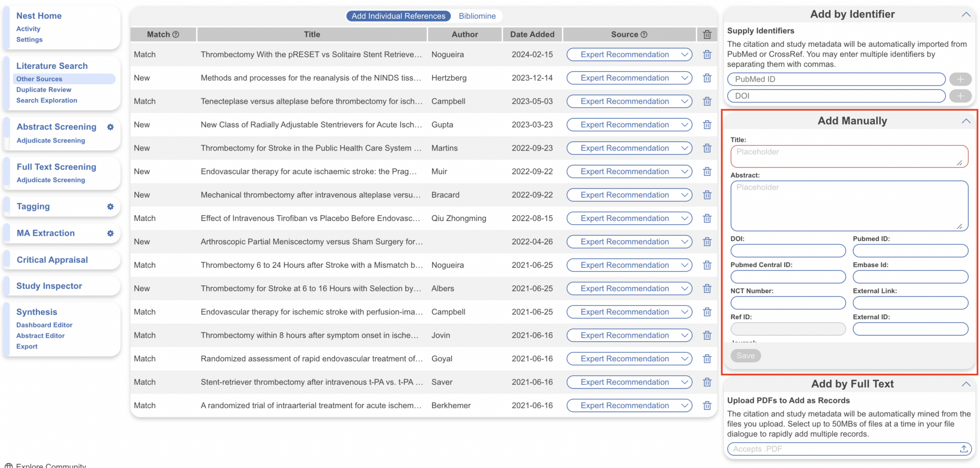The image size is (980, 468).
Task: Collapse the Add Manually section
Action: pyautogui.click(x=966, y=121)
